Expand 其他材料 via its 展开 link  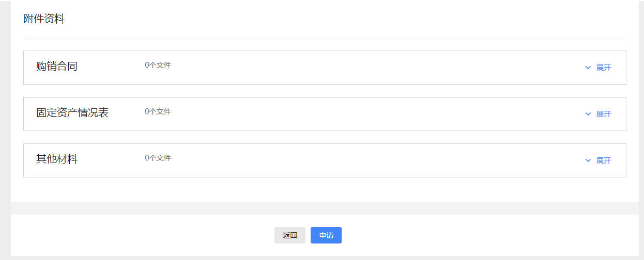coord(603,160)
